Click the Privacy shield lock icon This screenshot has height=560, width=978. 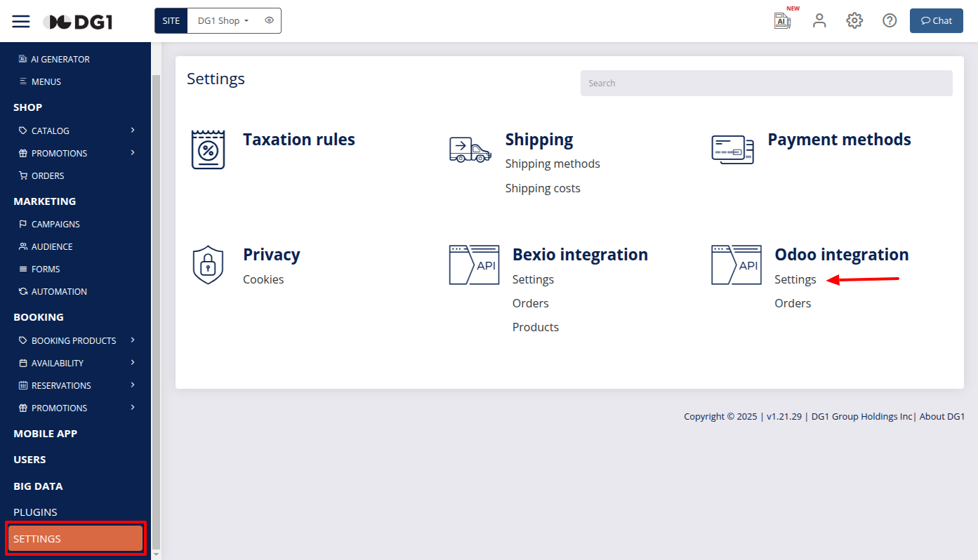tap(208, 265)
